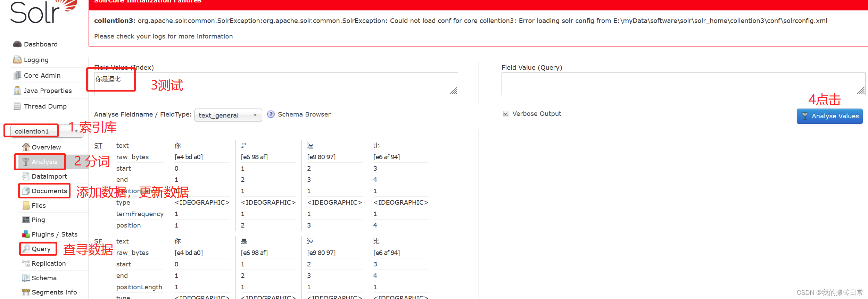The image size is (868, 299).
Task: Go to Logging page
Action: pyautogui.click(x=36, y=60)
